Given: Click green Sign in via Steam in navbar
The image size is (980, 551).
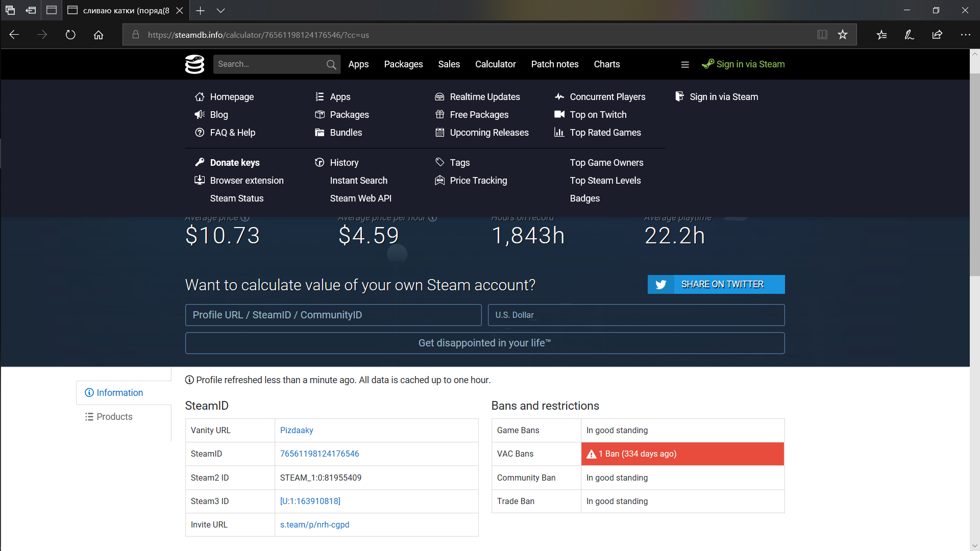Looking at the screenshot, I should 743,64.
